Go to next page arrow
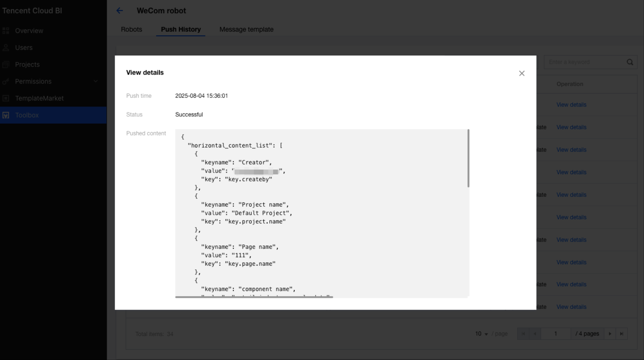The image size is (644, 360). [x=610, y=334]
